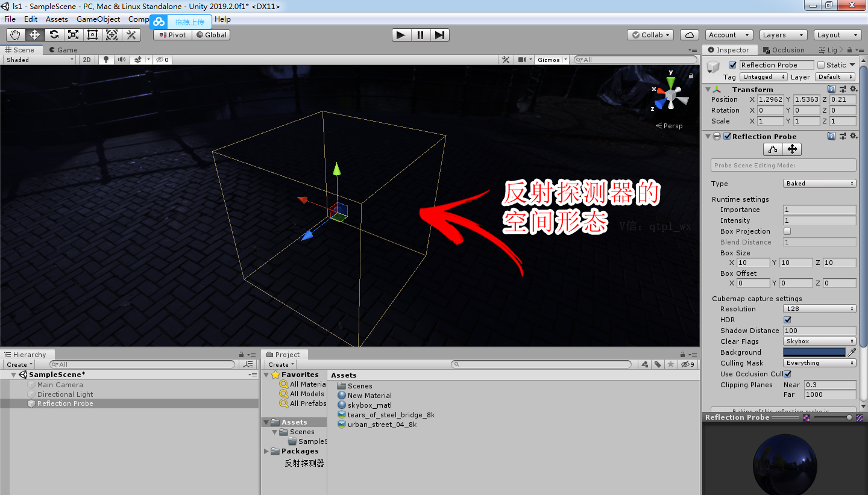Lock the Inspector panel
The image size is (868, 495).
[x=849, y=50]
